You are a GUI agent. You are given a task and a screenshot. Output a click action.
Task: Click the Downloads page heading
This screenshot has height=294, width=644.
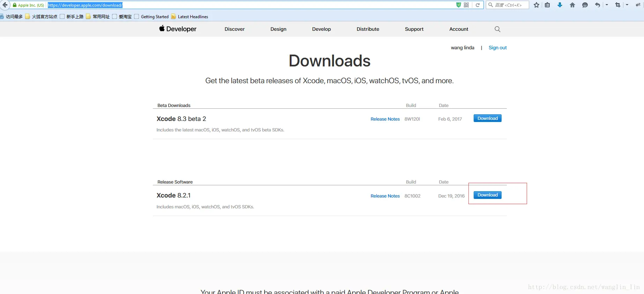(330, 61)
